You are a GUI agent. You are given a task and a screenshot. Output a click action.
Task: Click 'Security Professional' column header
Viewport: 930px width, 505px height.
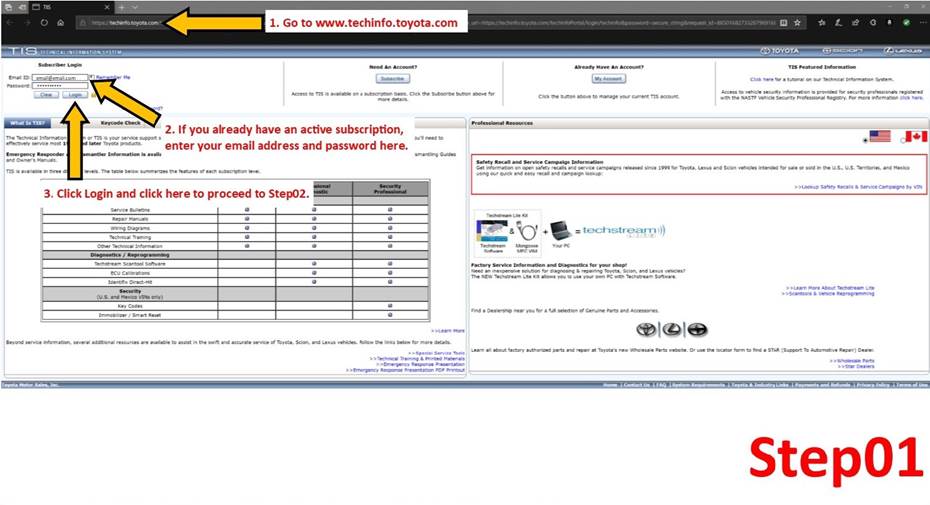[390, 189]
